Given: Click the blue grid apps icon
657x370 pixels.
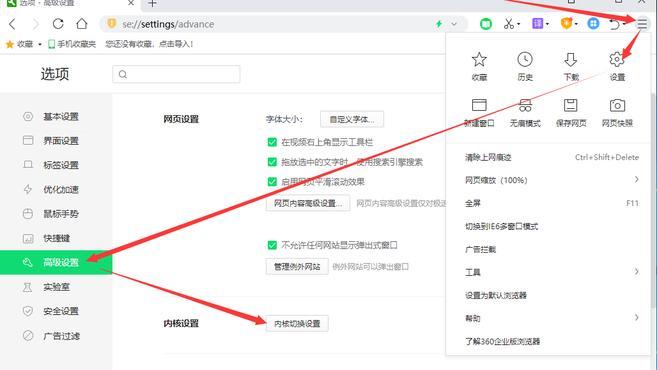Looking at the screenshot, I should 593,23.
